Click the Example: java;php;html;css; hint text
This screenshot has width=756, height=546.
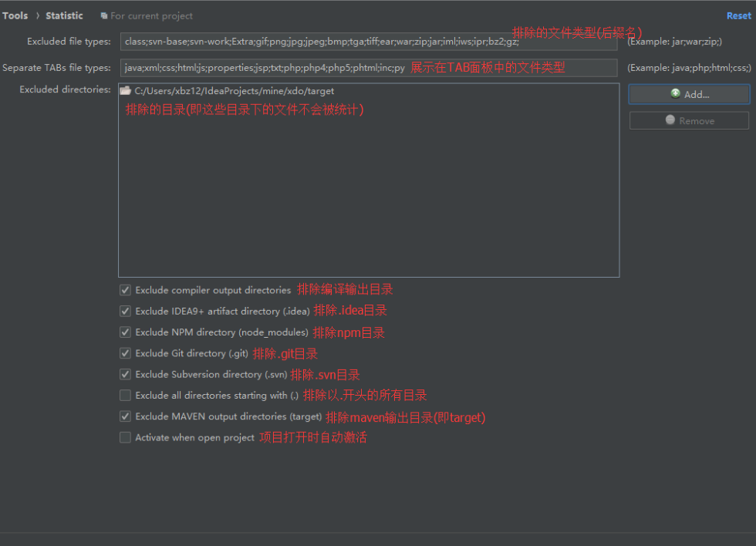[689, 67]
